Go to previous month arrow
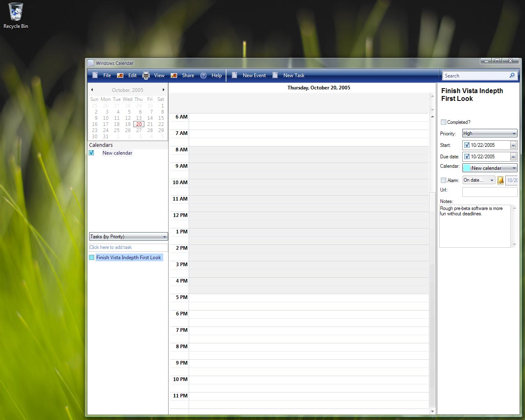The image size is (525, 420). (x=92, y=90)
